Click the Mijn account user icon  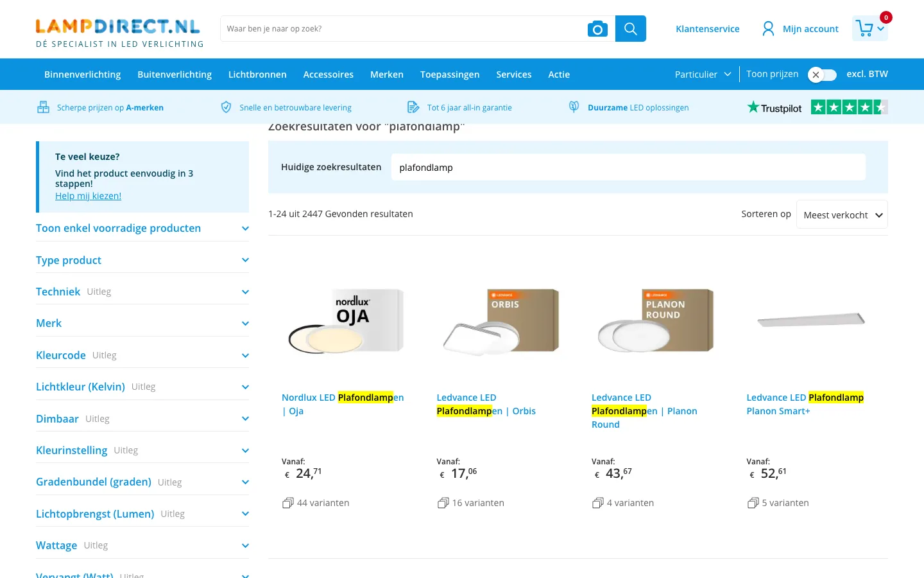(768, 29)
